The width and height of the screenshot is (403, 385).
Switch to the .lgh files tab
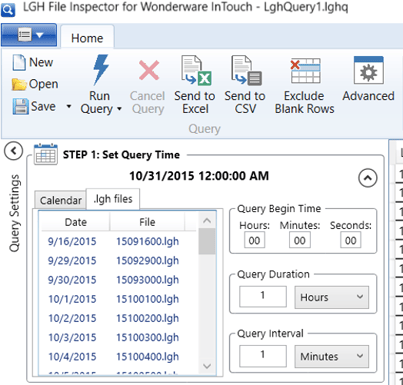coord(113,199)
